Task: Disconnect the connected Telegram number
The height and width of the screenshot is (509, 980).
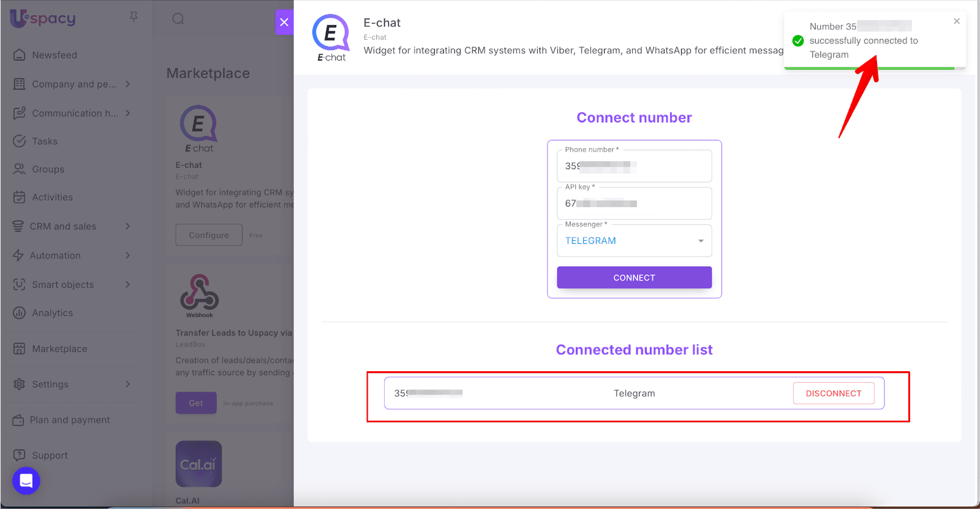Action: [x=833, y=393]
